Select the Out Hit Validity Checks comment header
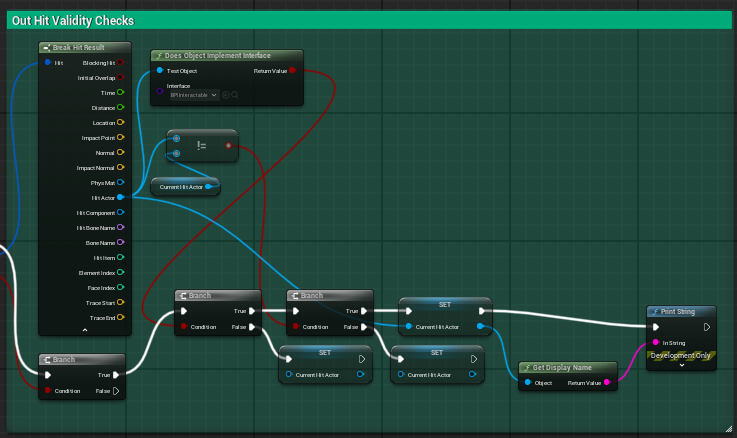Viewport: 737px width, 438px height. pyautogui.click(x=368, y=20)
